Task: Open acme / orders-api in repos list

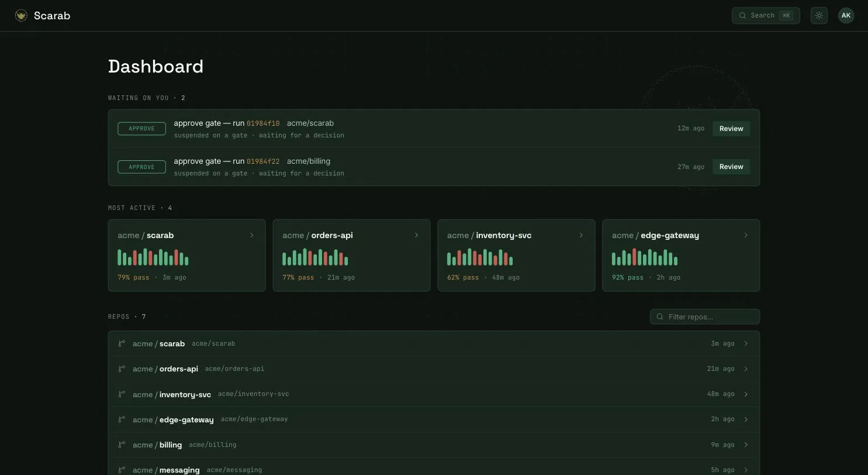Action: [165, 369]
